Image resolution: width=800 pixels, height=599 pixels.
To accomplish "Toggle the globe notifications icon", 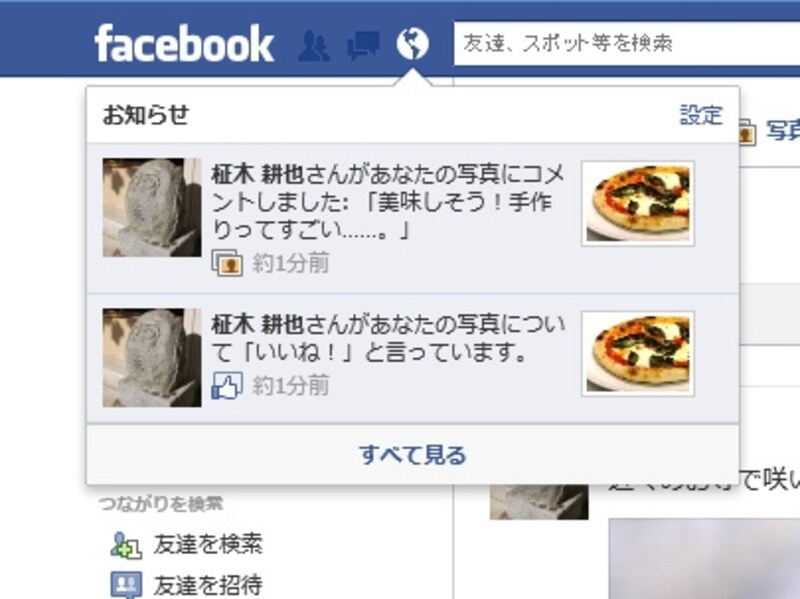I will click(413, 43).
